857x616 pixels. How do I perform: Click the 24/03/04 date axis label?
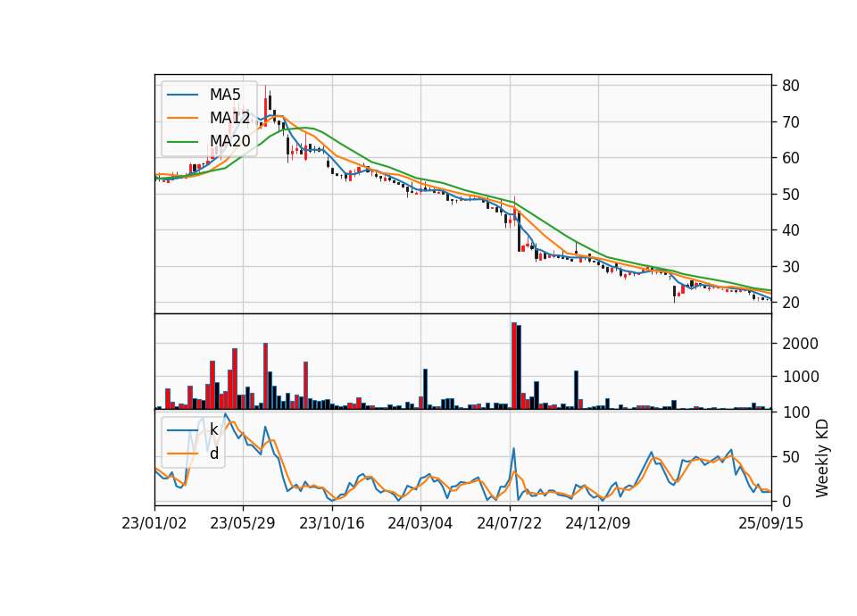420,523
